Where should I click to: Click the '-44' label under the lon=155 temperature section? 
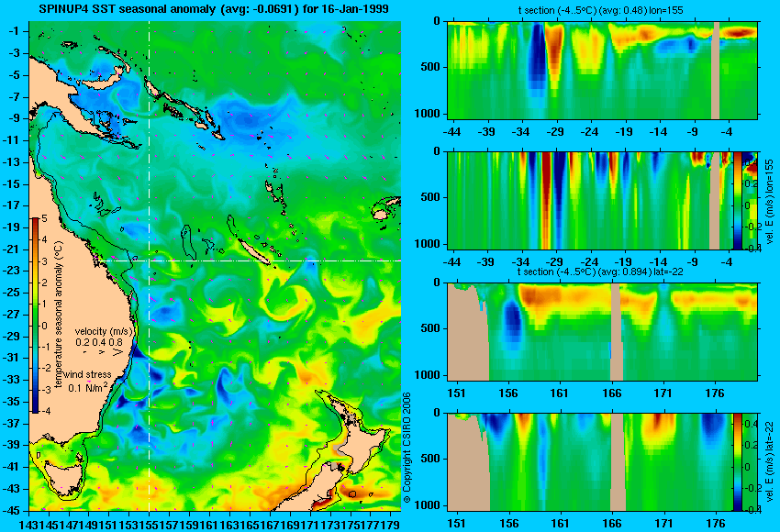(x=451, y=132)
